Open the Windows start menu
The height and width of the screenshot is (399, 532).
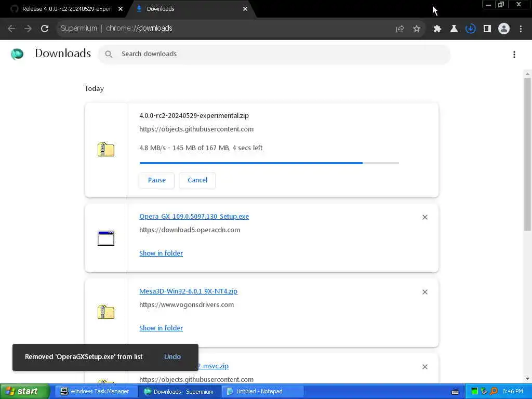pos(24,391)
